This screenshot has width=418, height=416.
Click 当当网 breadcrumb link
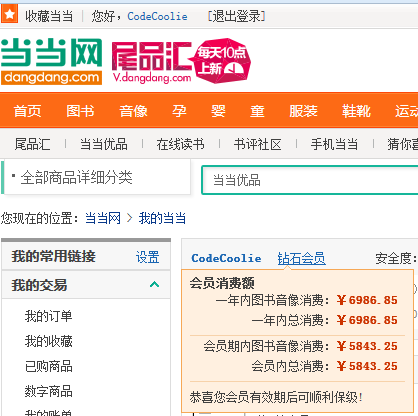click(103, 218)
